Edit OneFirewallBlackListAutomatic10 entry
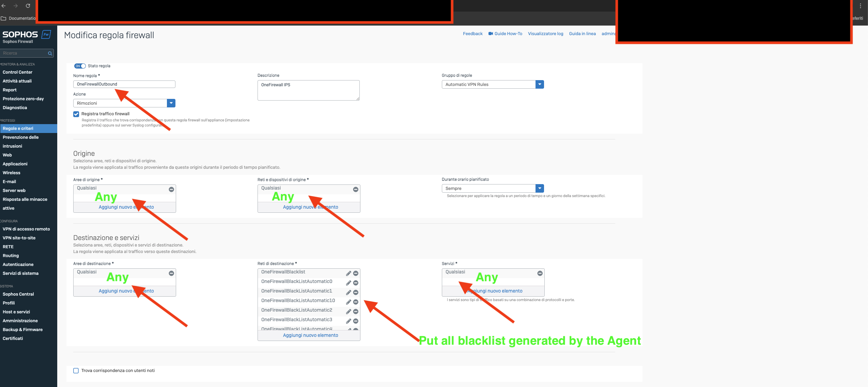The image size is (868, 387). pyautogui.click(x=348, y=302)
